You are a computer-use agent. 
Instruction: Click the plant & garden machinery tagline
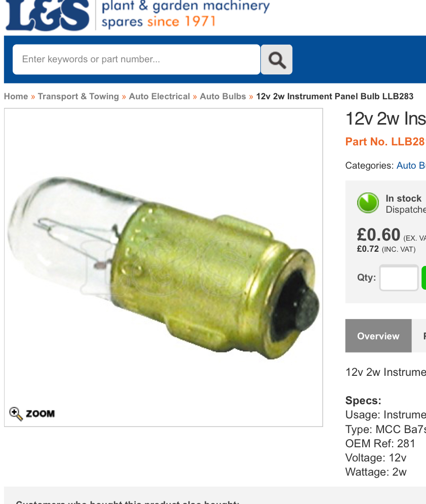coord(186,7)
